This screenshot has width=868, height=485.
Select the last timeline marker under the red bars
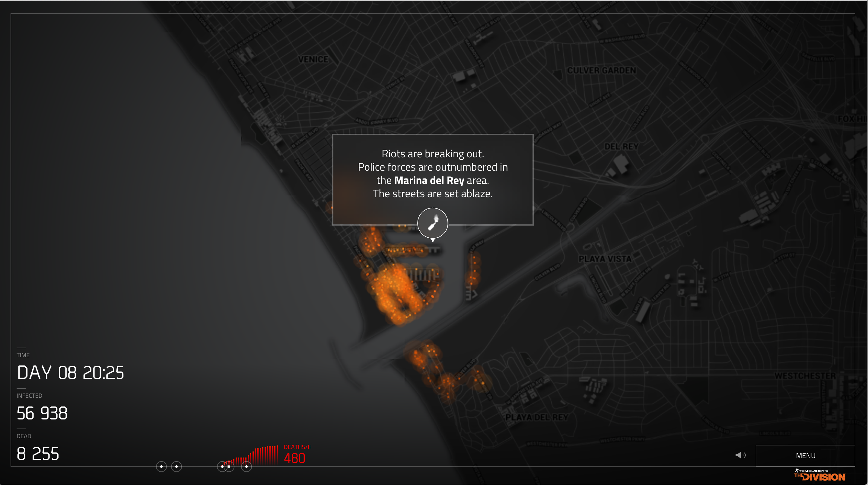pos(247,467)
